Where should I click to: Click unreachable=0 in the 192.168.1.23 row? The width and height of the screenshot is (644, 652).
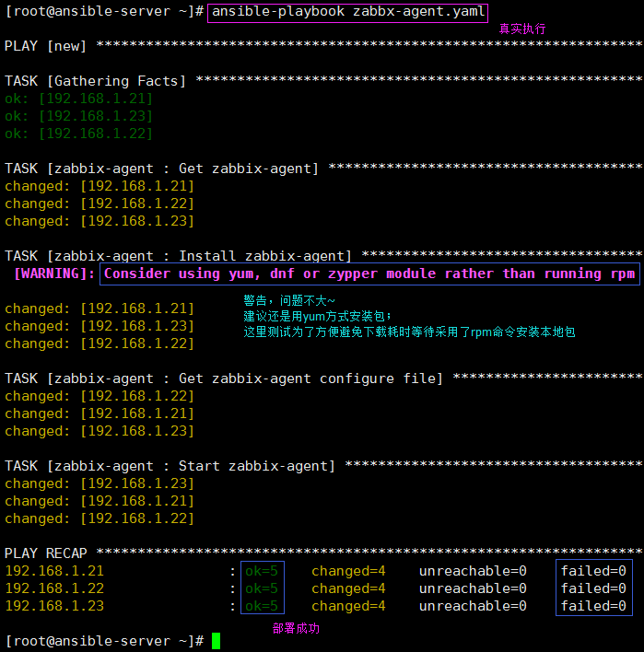point(473,606)
